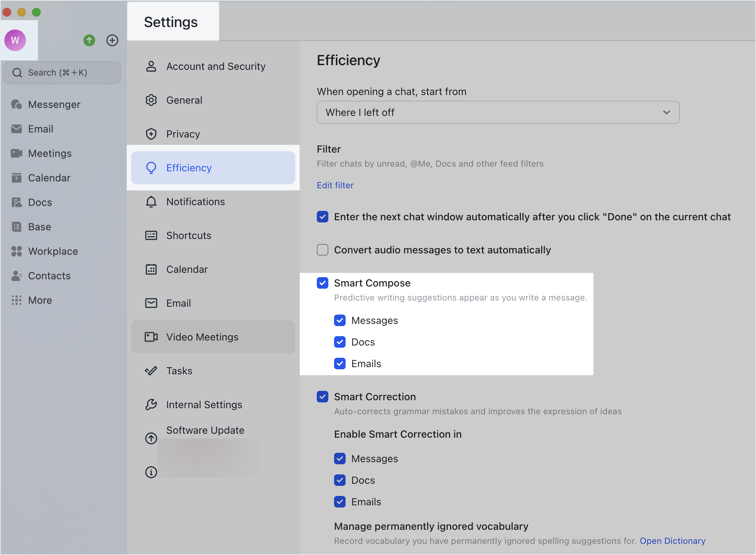The height and width of the screenshot is (555, 756).
Task: Open the Shortcuts settings section
Action: (188, 235)
